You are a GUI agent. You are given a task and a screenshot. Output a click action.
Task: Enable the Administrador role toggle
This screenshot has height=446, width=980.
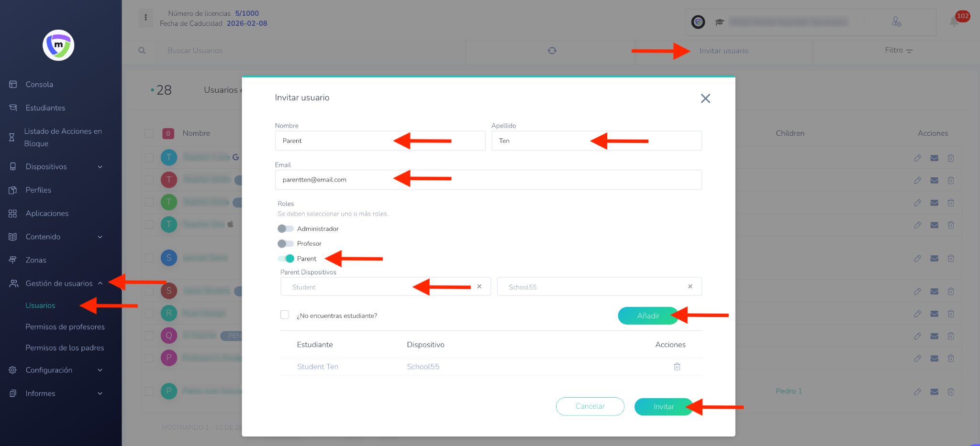click(286, 229)
